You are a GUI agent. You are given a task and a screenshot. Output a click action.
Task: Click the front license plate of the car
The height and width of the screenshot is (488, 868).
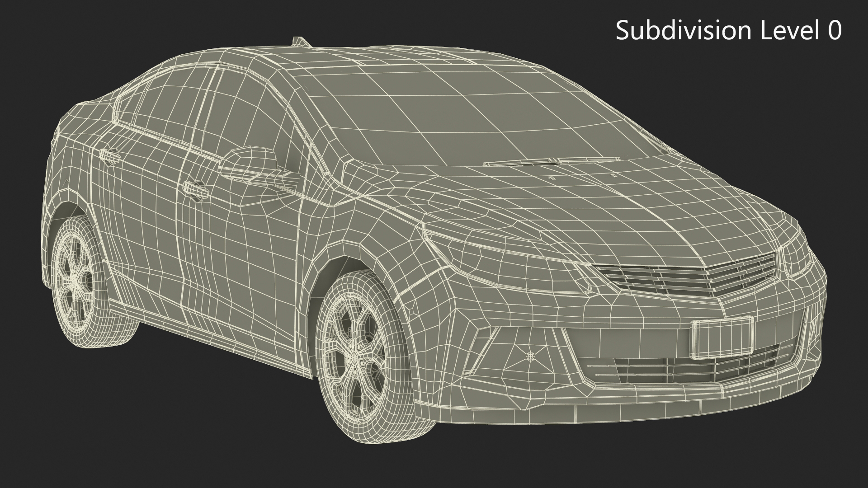(722, 338)
